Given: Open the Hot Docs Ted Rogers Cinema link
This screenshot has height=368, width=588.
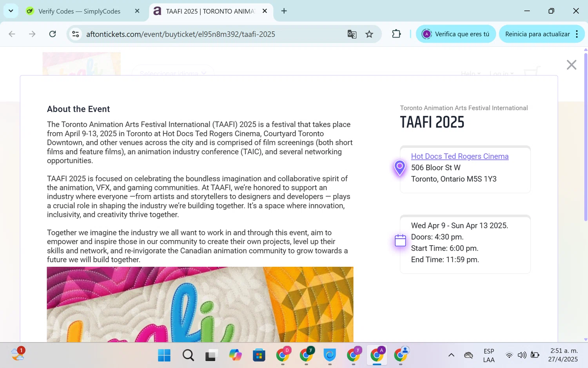Looking at the screenshot, I should pyautogui.click(x=459, y=156).
